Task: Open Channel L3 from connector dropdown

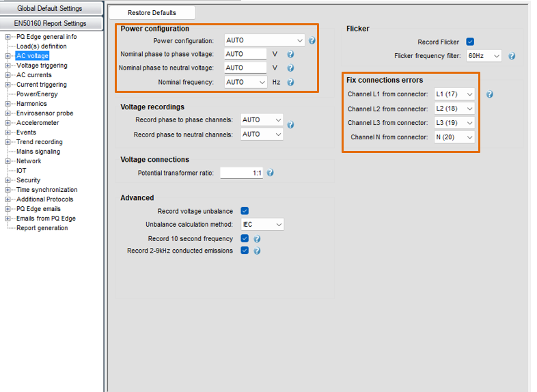Action: pos(454,123)
